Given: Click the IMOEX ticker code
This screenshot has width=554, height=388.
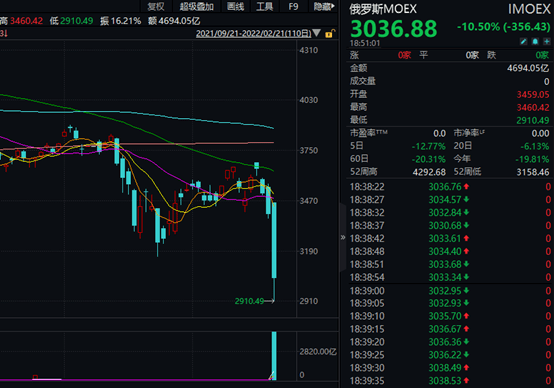Looking at the screenshot, I should (529, 9).
